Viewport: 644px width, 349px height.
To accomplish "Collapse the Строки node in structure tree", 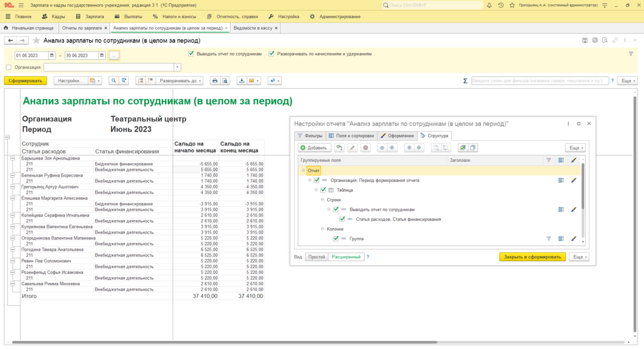I will (323, 200).
